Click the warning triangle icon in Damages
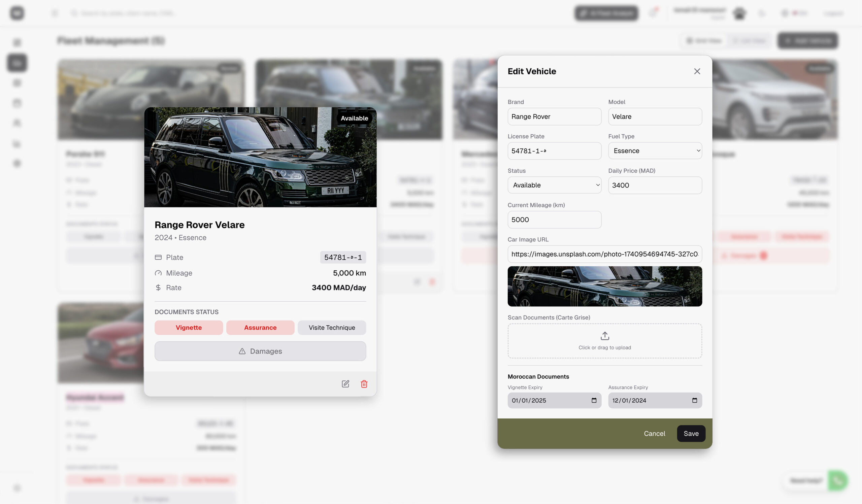Image resolution: width=862 pixels, height=504 pixels. coord(242,351)
